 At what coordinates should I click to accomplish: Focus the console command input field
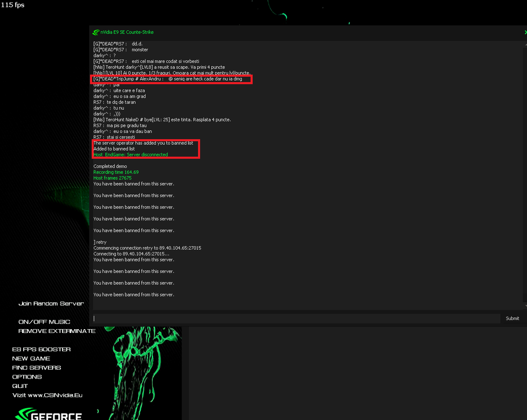tap(296, 318)
